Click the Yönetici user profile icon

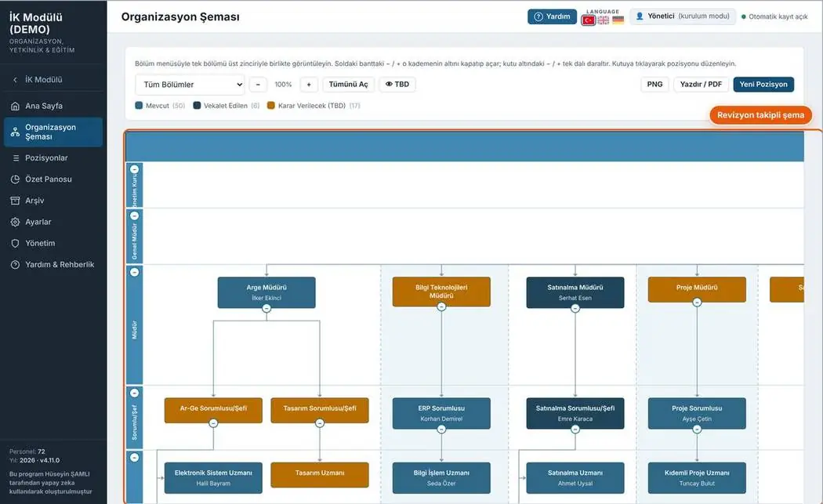tap(640, 16)
